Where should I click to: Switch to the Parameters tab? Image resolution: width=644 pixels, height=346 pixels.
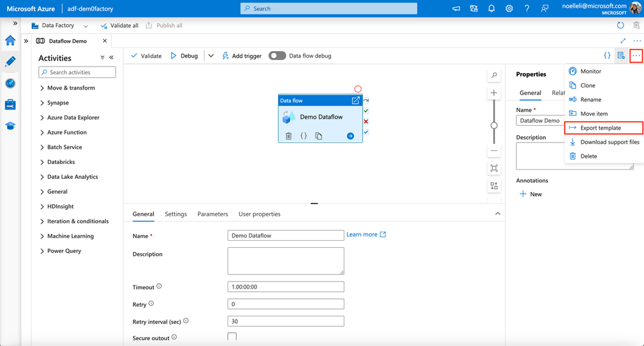click(212, 214)
